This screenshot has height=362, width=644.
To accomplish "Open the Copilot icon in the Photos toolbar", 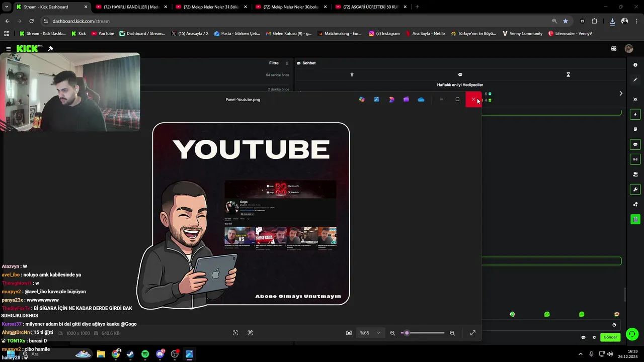I will pyautogui.click(x=362, y=100).
